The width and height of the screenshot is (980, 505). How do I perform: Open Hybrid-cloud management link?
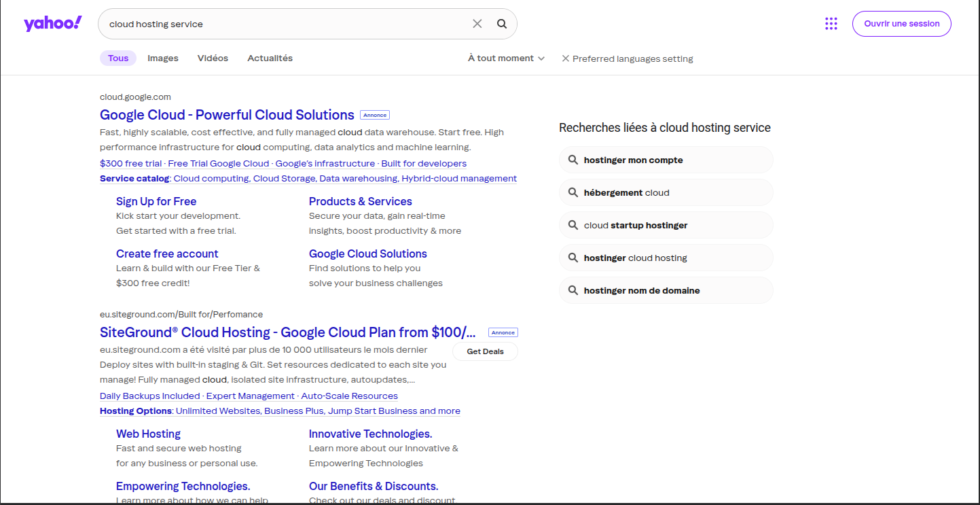pos(459,178)
